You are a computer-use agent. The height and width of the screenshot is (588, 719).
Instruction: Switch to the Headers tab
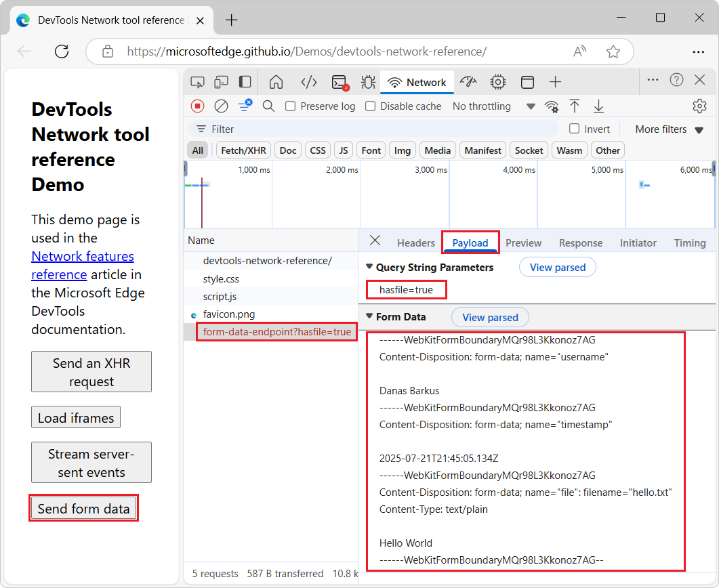click(415, 243)
